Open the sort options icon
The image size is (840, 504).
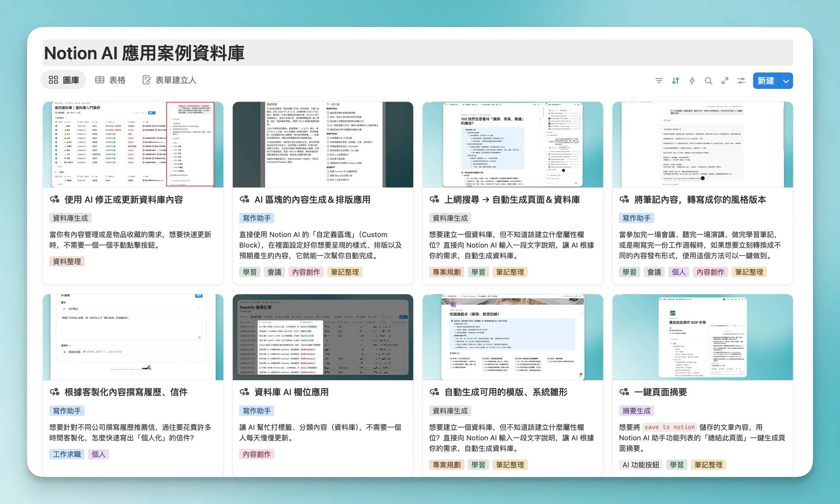675,81
